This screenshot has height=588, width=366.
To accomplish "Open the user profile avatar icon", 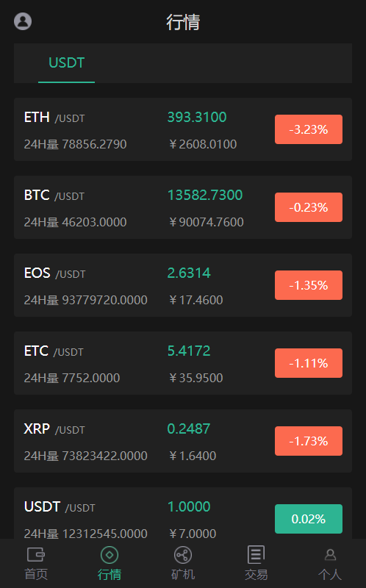I will (23, 21).
